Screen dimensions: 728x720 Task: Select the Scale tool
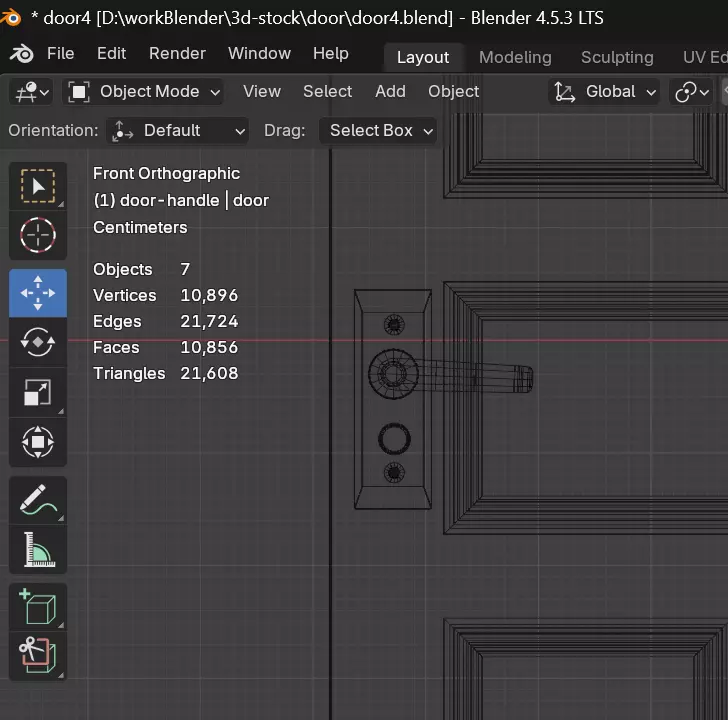click(38, 392)
